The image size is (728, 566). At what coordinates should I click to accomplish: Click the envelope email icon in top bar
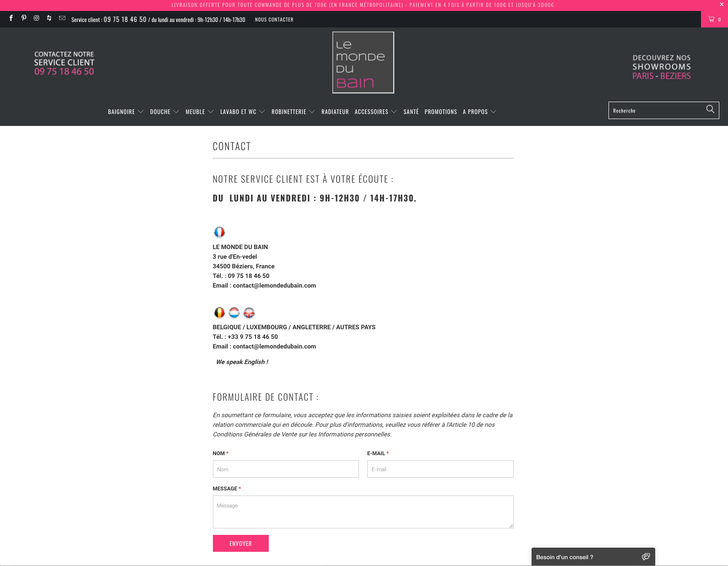(x=62, y=18)
